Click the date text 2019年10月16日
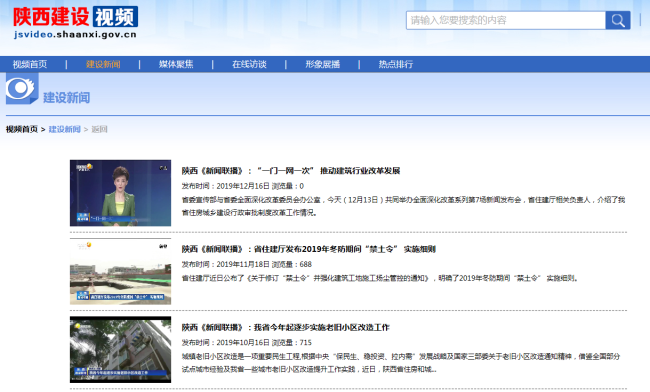The image size is (650, 392). pos(243,343)
